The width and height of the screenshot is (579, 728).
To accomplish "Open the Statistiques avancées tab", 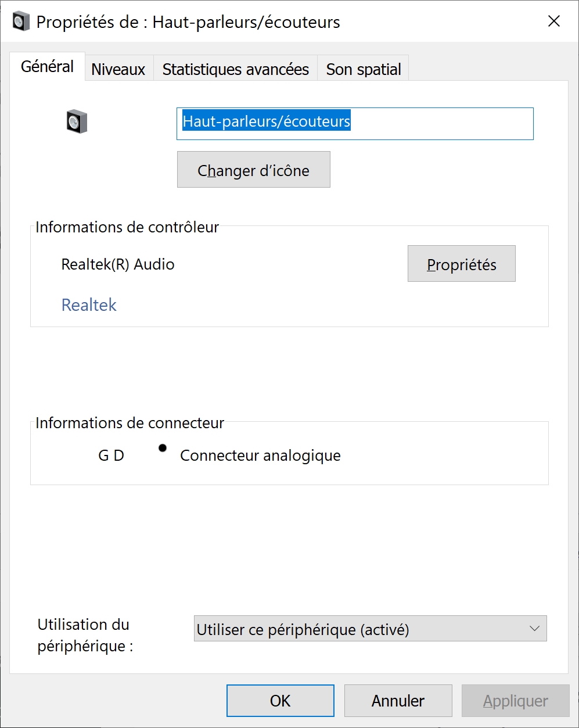I will pyautogui.click(x=236, y=69).
